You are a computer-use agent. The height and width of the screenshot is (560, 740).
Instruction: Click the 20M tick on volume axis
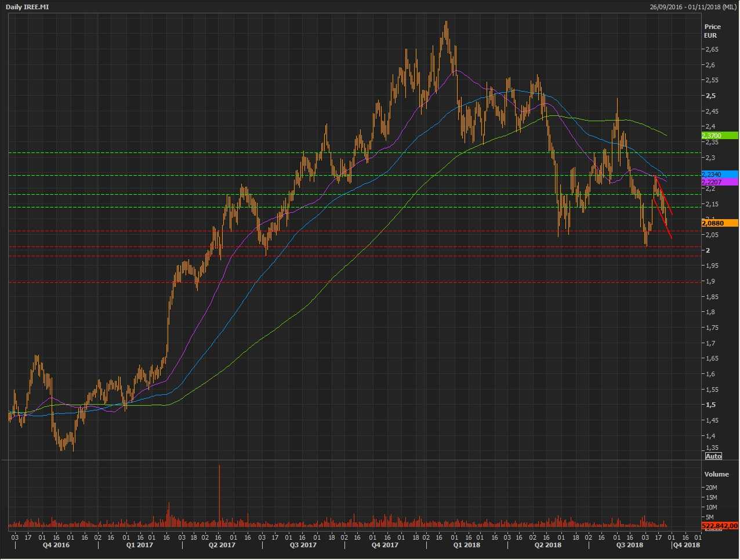pyautogui.click(x=711, y=488)
